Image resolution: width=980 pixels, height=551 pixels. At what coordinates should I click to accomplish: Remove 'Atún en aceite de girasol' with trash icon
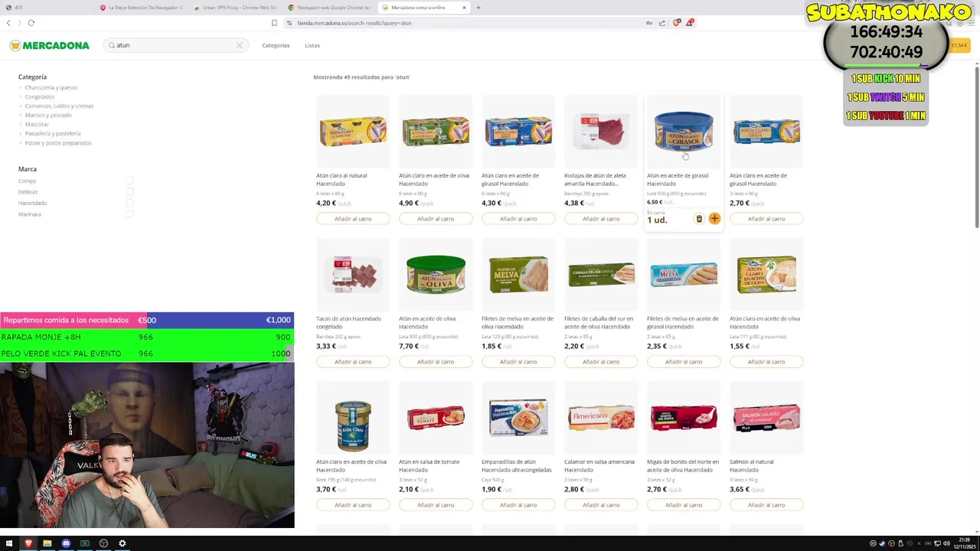[698, 219]
